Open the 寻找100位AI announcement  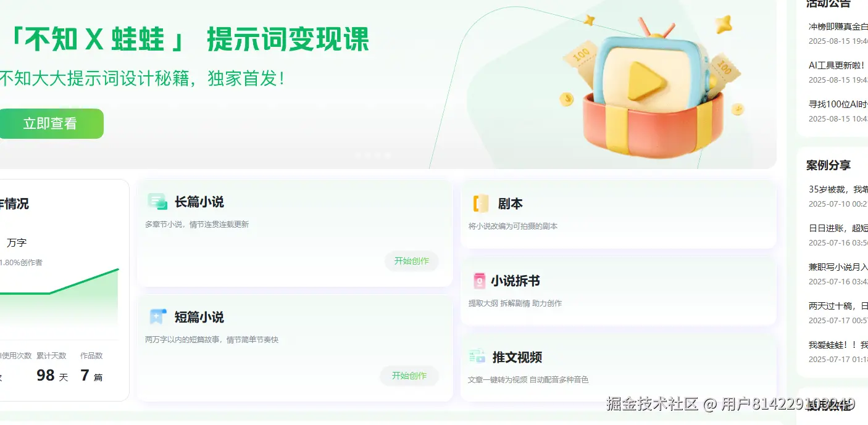838,111
